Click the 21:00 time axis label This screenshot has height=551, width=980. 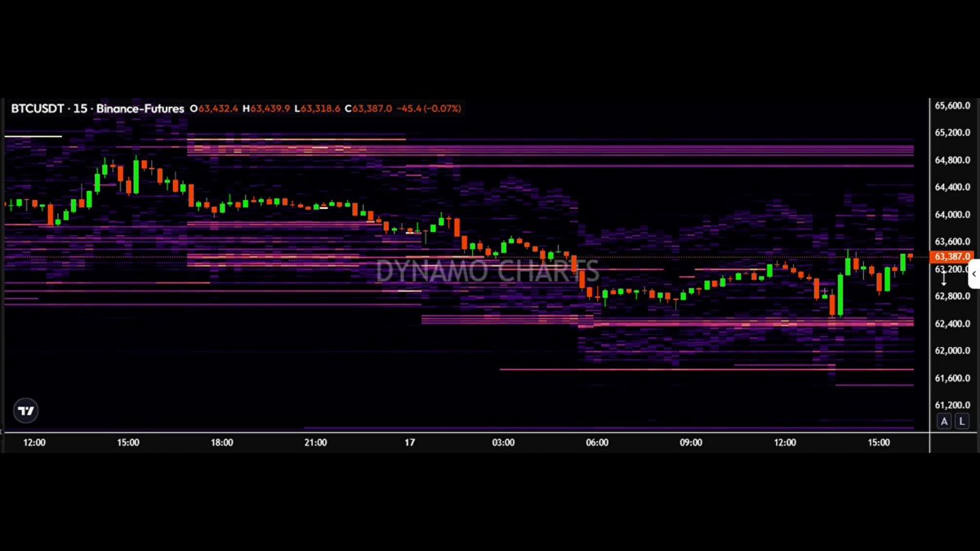click(x=315, y=442)
